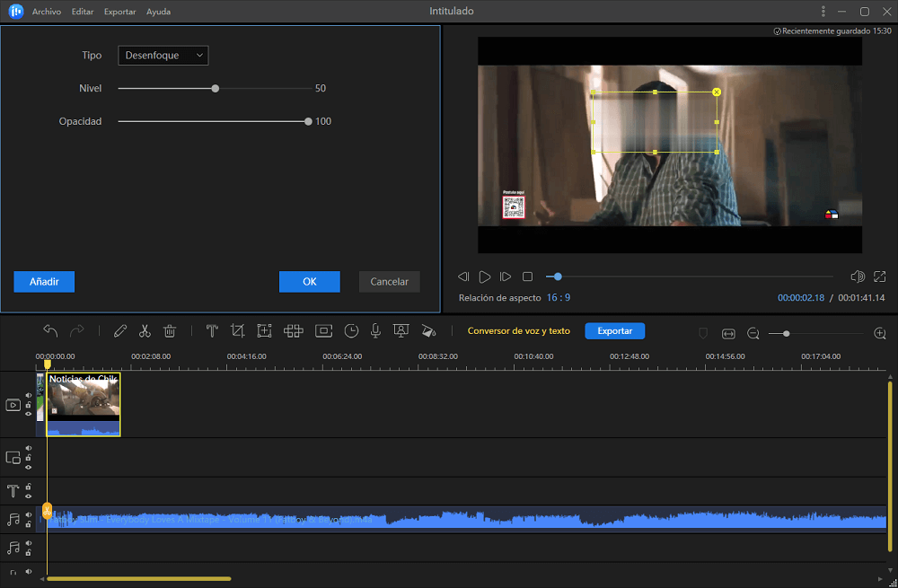Click the Undo arrow in the toolbar
Screen dimensions: 898x588
click(x=50, y=331)
